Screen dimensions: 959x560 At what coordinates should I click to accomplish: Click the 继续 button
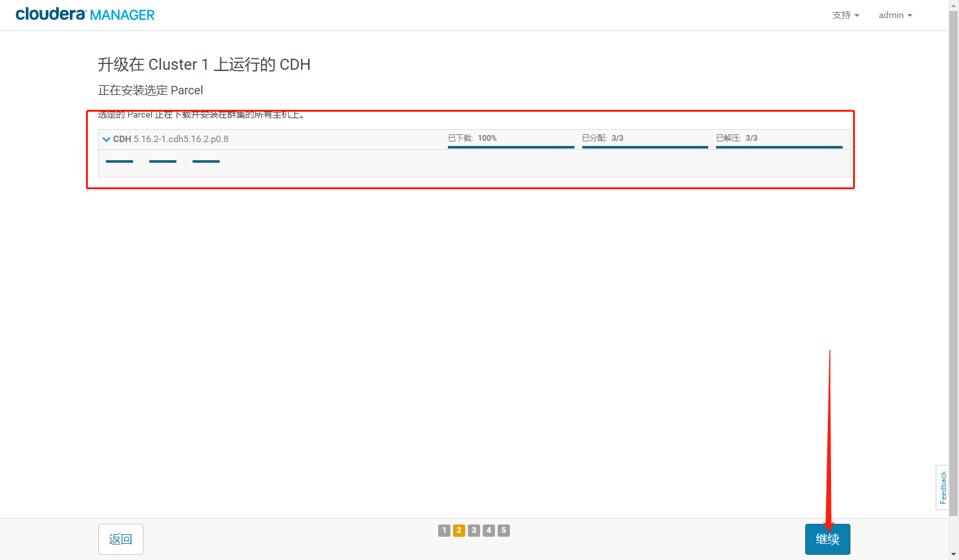click(x=827, y=539)
